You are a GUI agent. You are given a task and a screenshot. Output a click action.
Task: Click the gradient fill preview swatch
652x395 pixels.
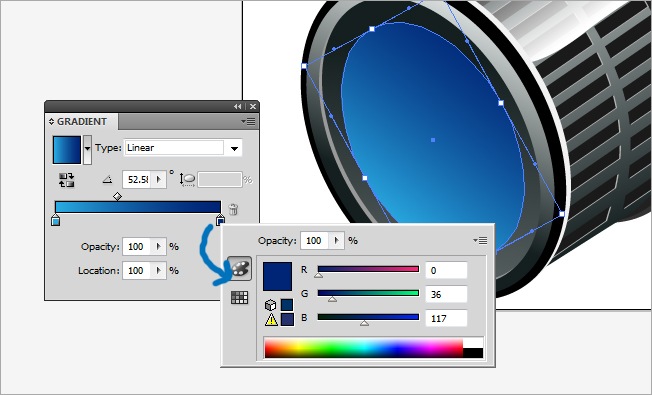67,150
